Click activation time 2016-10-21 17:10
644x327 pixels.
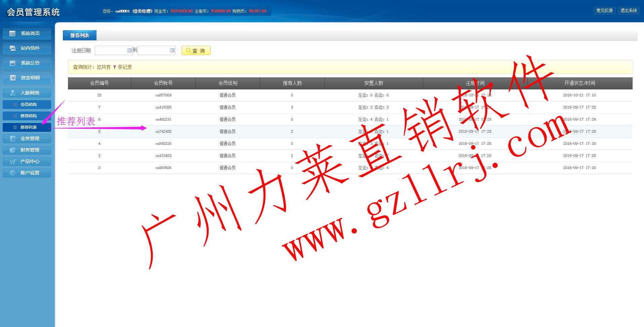(x=579, y=95)
